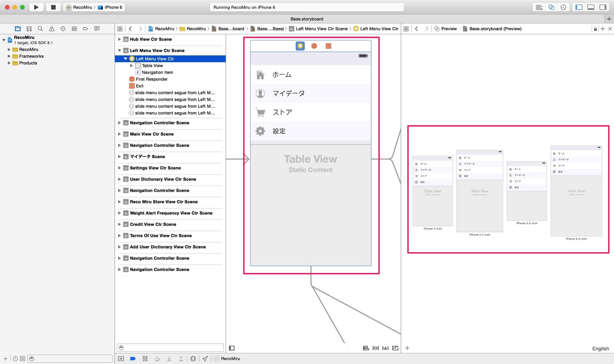Run the RecoMiru app with Play button
This screenshot has width=614, height=364.
click(x=36, y=7)
